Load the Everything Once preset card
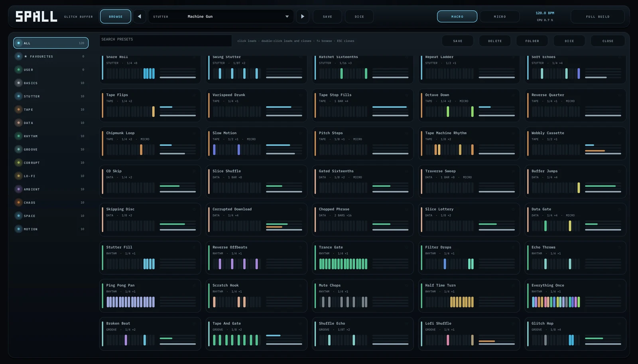 pyautogui.click(x=575, y=296)
